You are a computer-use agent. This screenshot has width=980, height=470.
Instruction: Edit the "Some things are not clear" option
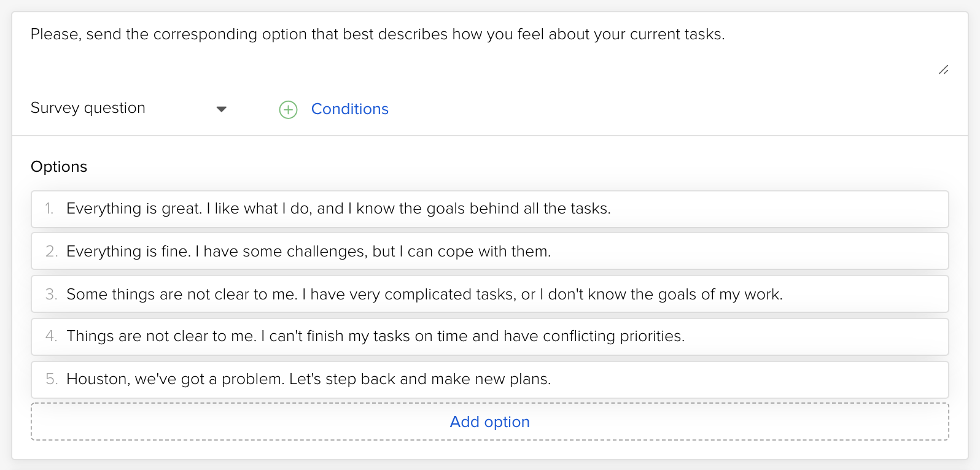pyautogui.click(x=424, y=295)
